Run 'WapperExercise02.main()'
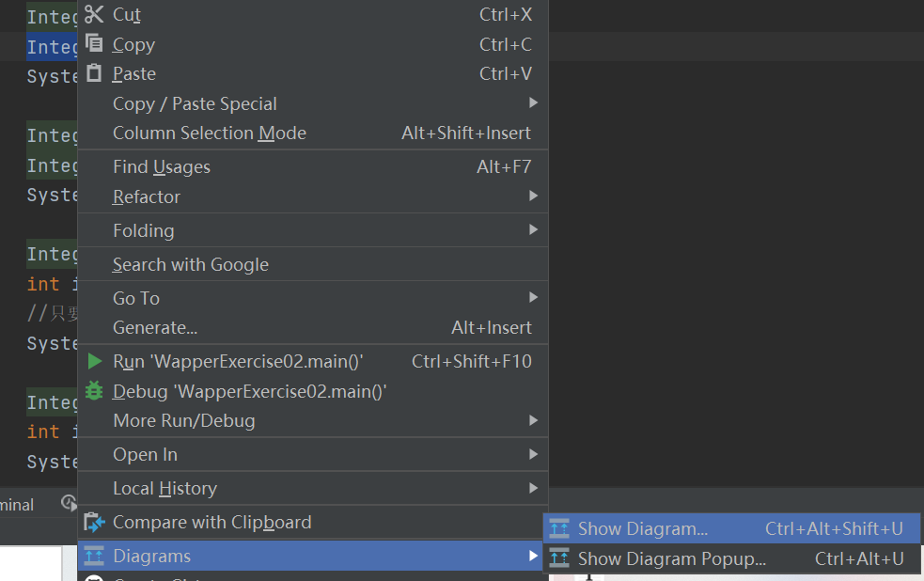This screenshot has width=924, height=581. pyautogui.click(x=313, y=361)
